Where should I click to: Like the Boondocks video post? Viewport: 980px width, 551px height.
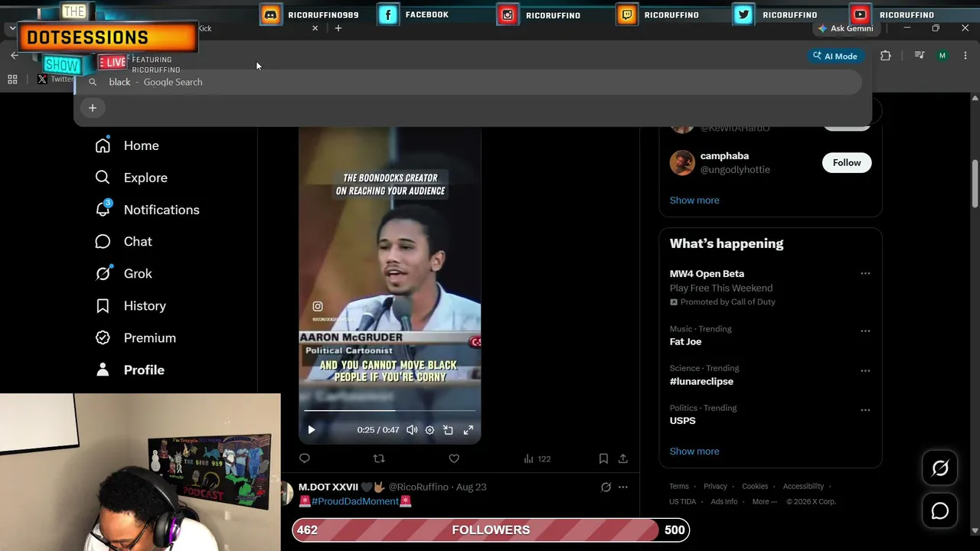454,458
